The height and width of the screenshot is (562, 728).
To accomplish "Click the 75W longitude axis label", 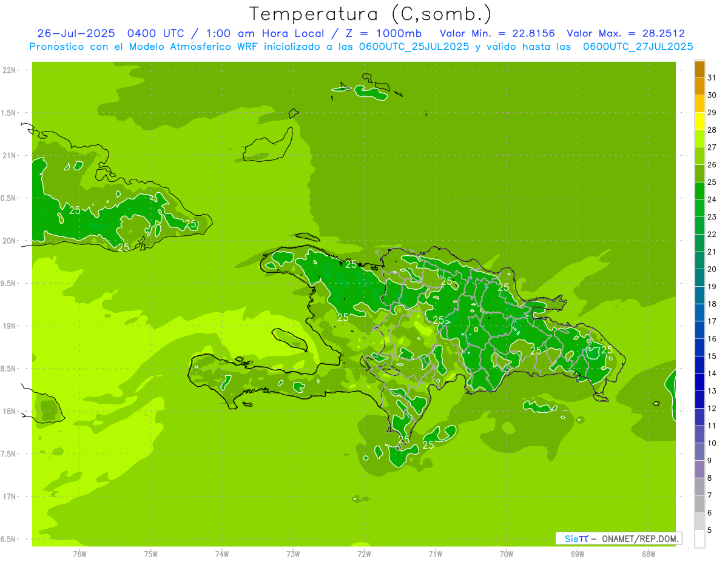I will point(151,554).
